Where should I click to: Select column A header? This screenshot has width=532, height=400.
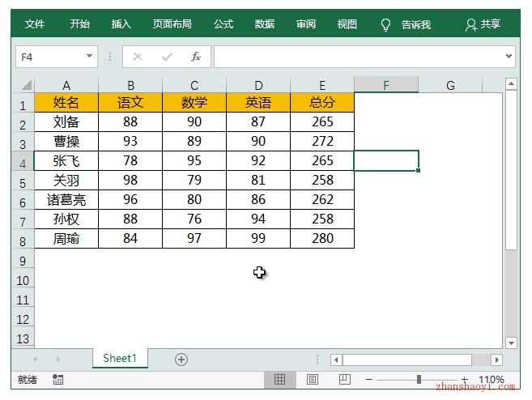click(x=66, y=85)
